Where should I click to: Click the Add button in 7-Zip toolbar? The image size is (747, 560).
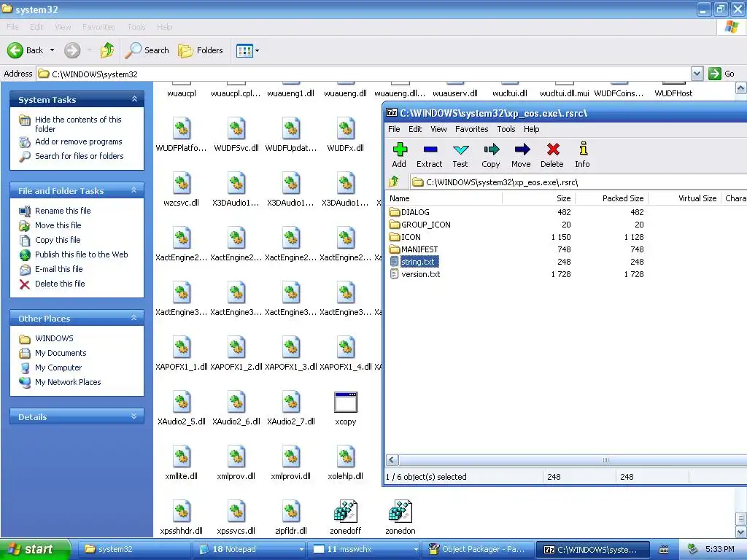399,155
